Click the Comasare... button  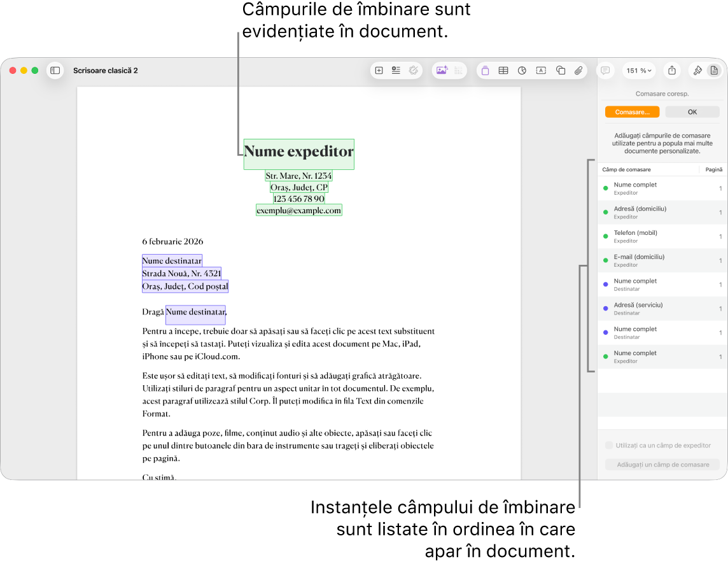coord(632,112)
